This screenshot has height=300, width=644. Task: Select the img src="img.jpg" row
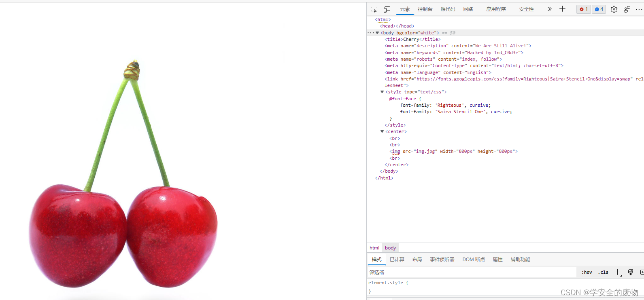(453, 151)
